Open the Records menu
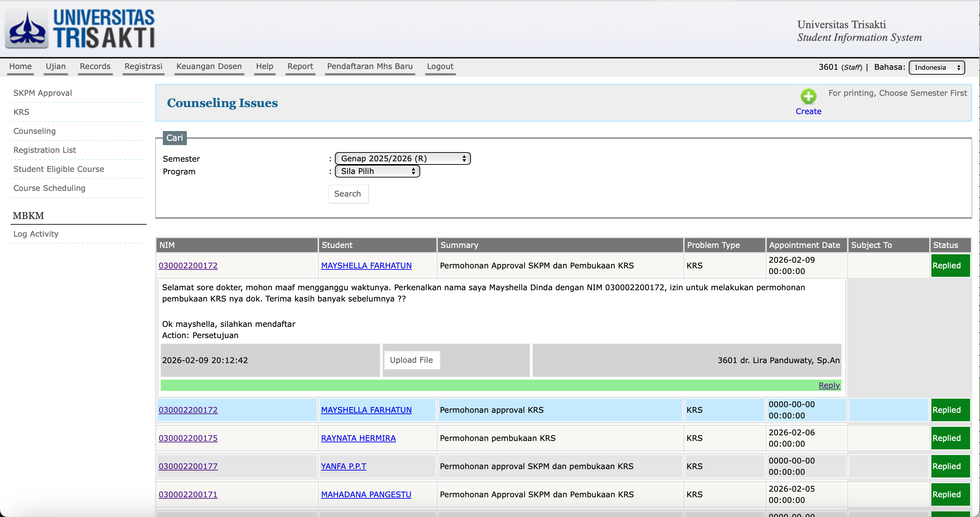Screen dimensions: 980x517 95,67
